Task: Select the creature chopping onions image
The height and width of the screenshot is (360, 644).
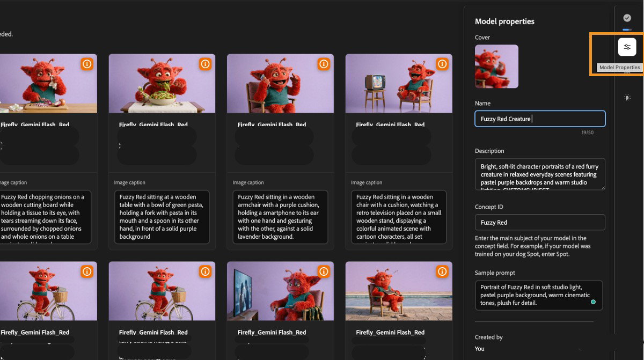Action: (48, 83)
